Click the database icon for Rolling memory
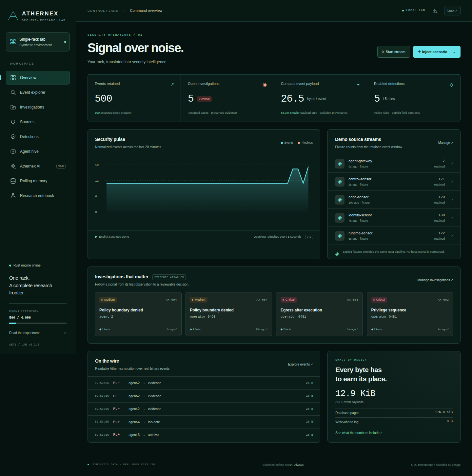The width and height of the screenshot is (472, 476). (13, 181)
